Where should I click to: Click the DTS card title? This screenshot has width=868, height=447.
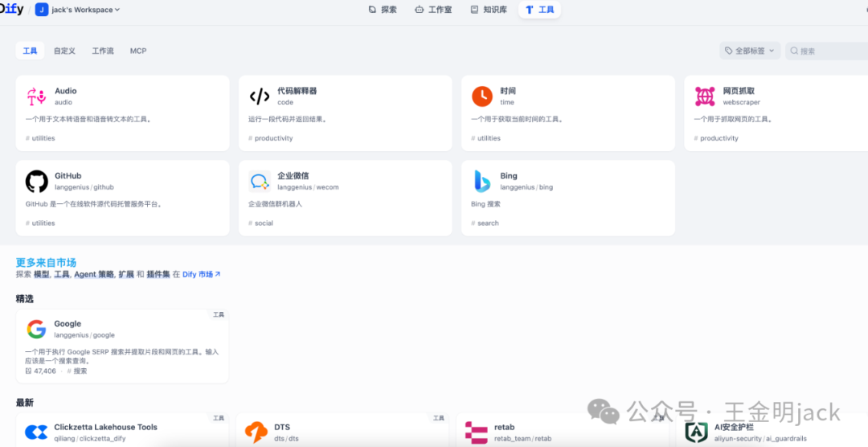[x=282, y=427]
